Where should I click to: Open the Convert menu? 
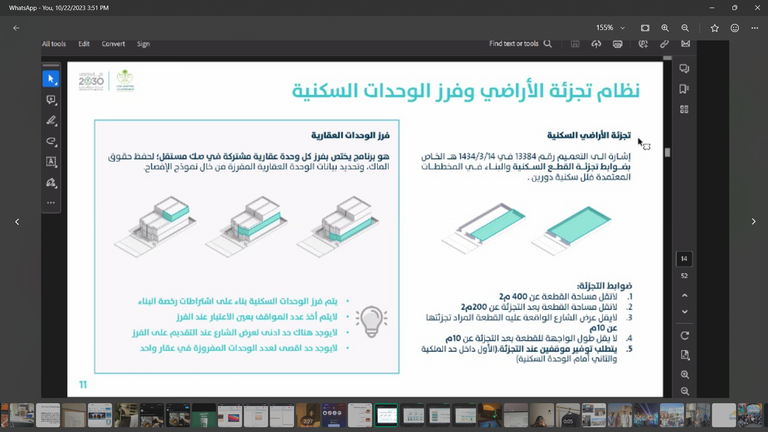point(113,44)
